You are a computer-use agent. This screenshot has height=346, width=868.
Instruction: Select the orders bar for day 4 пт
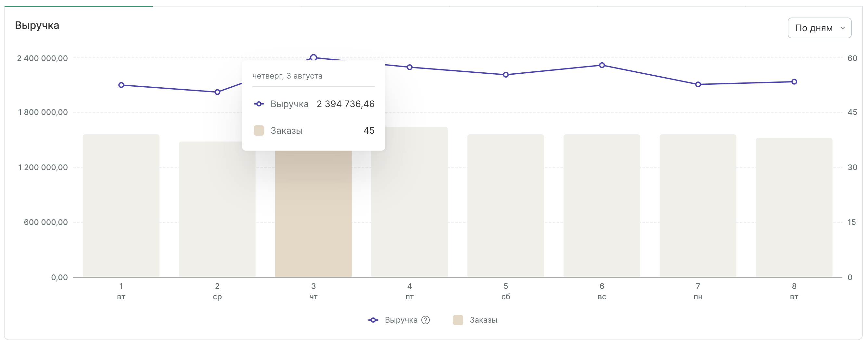pyautogui.click(x=409, y=202)
